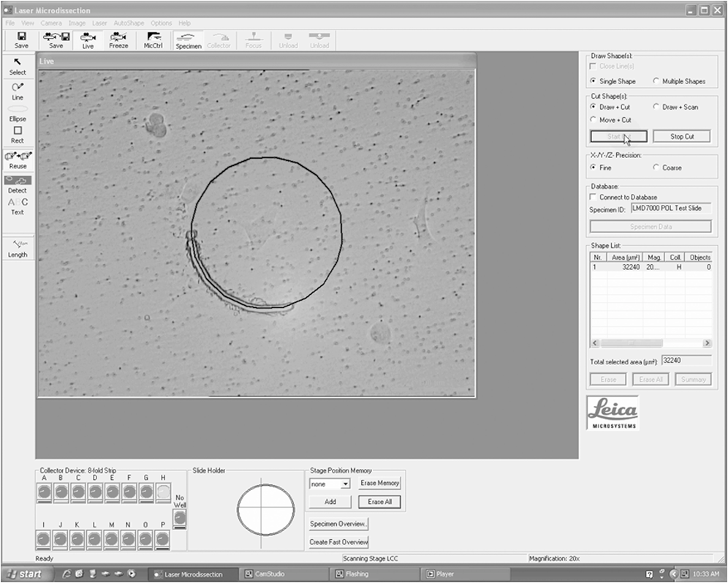Open the File menu
728x583 pixels.
click(x=10, y=23)
